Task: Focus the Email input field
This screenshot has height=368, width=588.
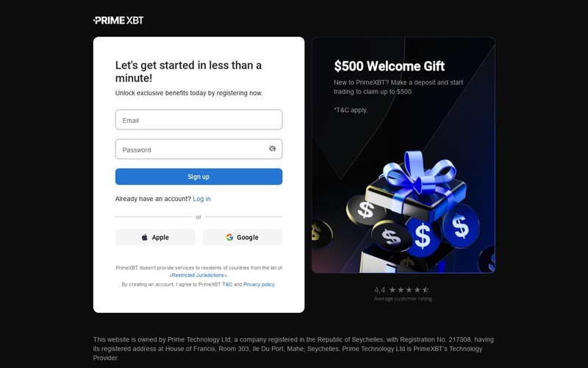Action: point(198,120)
